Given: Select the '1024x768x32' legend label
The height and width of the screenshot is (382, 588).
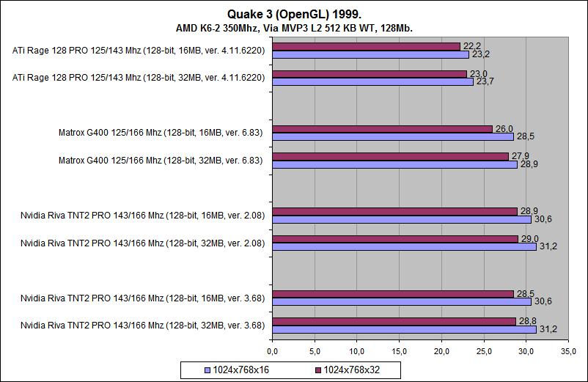Looking at the screenshot, I should [x=352, y=370].
